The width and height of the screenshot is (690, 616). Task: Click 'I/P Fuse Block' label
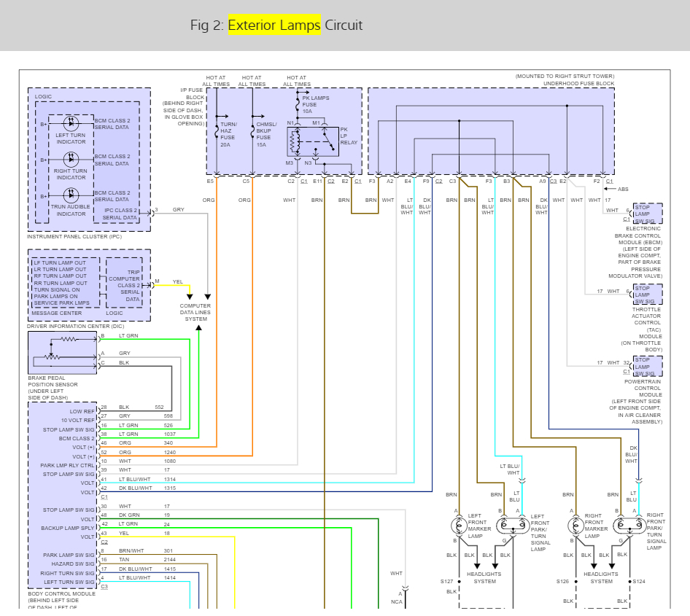[x=193, y=93]
